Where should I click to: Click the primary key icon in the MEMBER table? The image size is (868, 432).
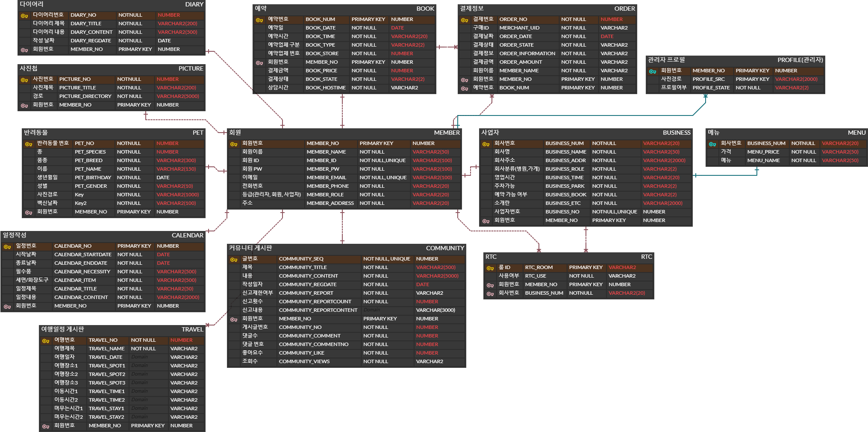(234, 144)
